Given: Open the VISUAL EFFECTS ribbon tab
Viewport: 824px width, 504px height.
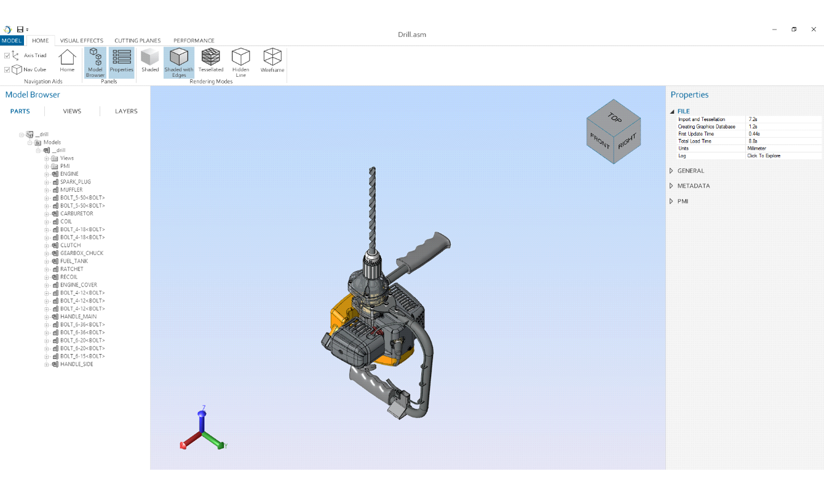Looking at the screenshot, I should pyautogui.click(x=81, y=41).
